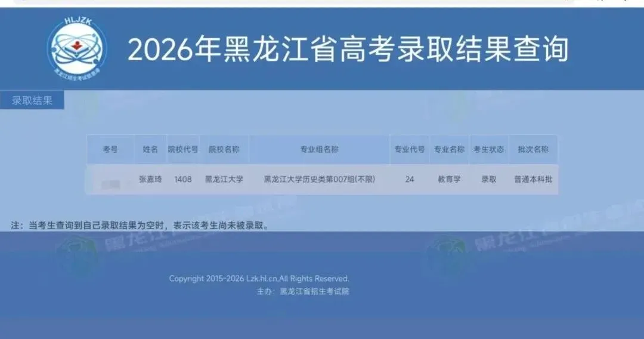Click the 专业名称 column header
The image size is (644, 339).
pyautogui.click(x=450, y=149)
